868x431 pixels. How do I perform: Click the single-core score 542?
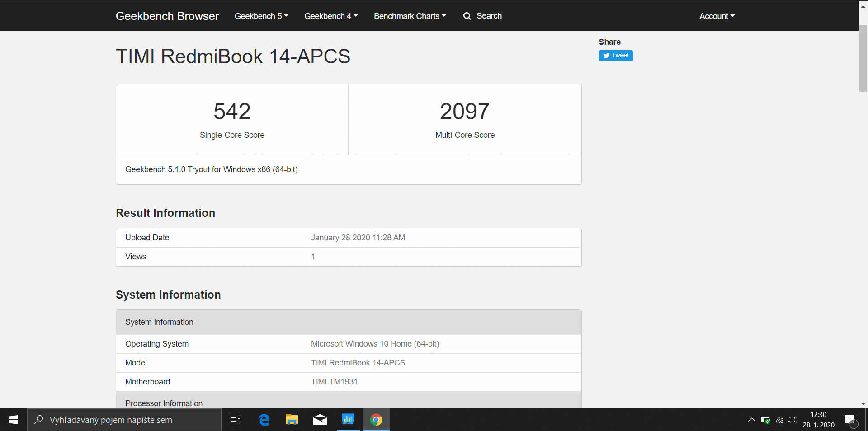[232, 111]
